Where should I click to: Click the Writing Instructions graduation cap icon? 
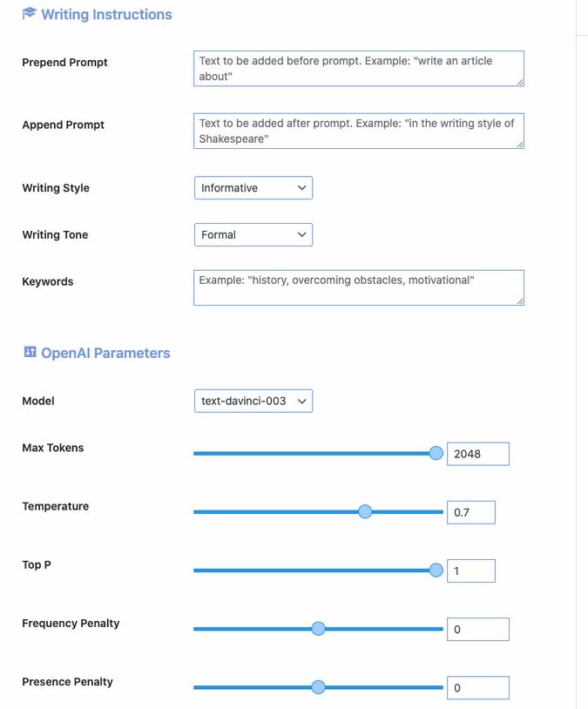pos(29,13)
